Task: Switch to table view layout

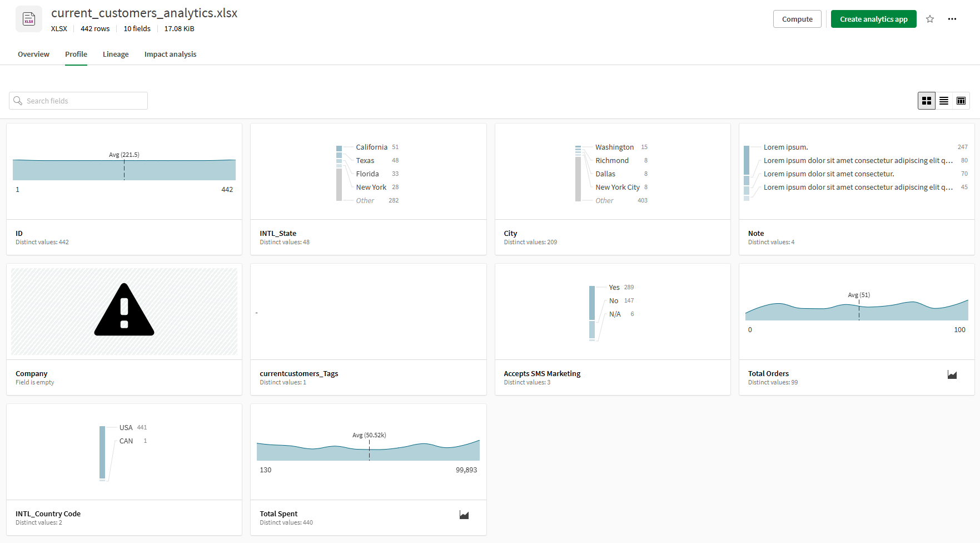Action: pyautogui.click(x=961, y=101)
